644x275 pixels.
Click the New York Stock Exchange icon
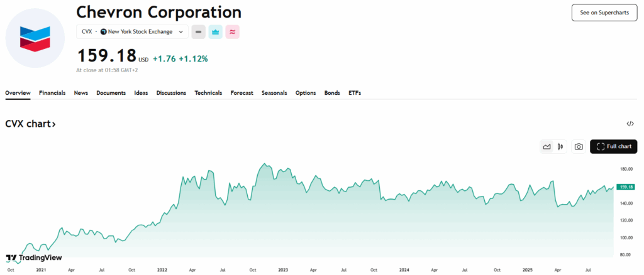pyautogui.click(x=104, y=31)
